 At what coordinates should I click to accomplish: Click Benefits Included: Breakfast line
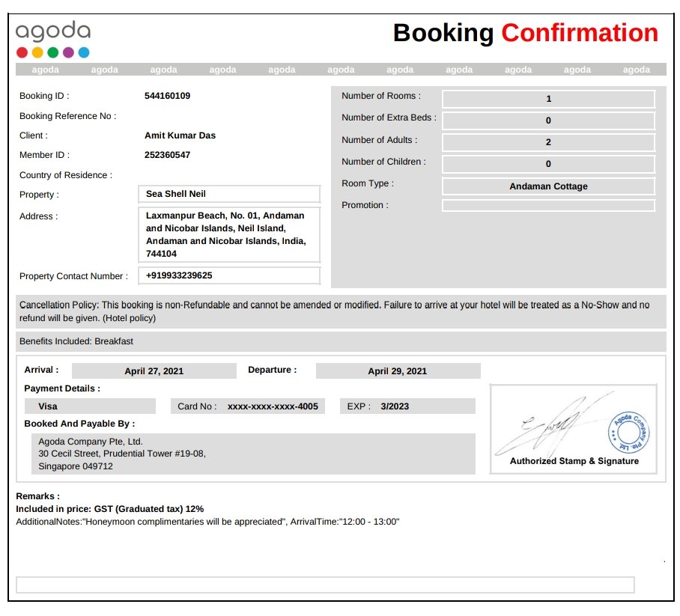pyautogui.click(x=76, y=341)
